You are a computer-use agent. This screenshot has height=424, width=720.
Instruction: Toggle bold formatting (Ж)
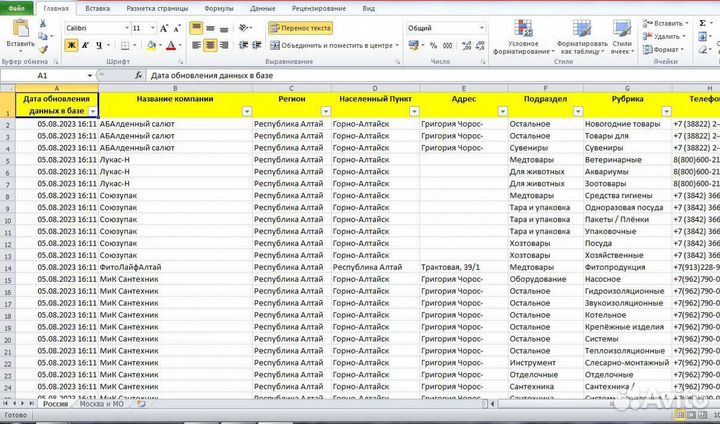coord(70,46)
